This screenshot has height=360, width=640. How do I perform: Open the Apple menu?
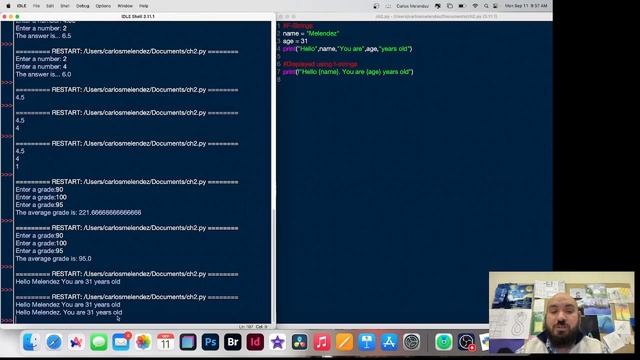click(8, 6)
